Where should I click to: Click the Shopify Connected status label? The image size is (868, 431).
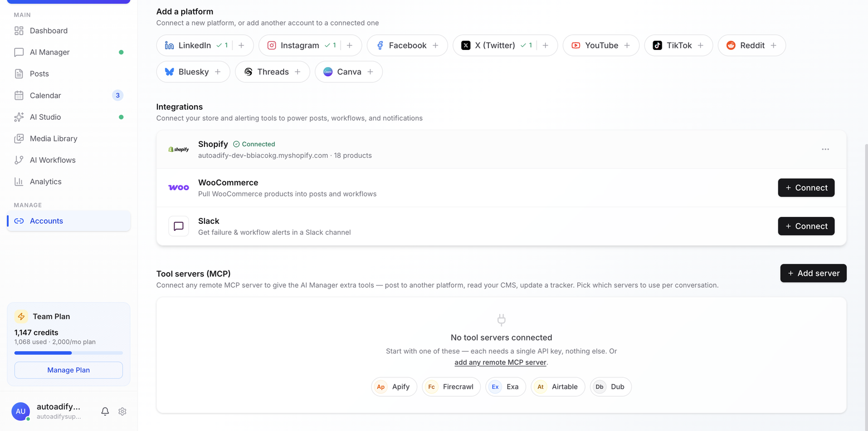coord(254,144)
